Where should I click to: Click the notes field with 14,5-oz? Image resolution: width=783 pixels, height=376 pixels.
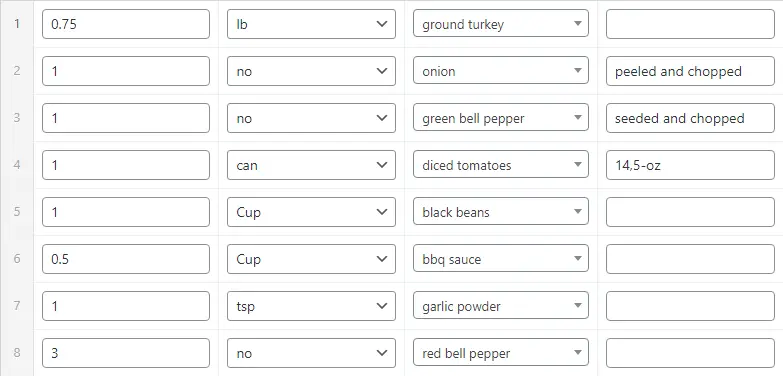click(690, 165)
